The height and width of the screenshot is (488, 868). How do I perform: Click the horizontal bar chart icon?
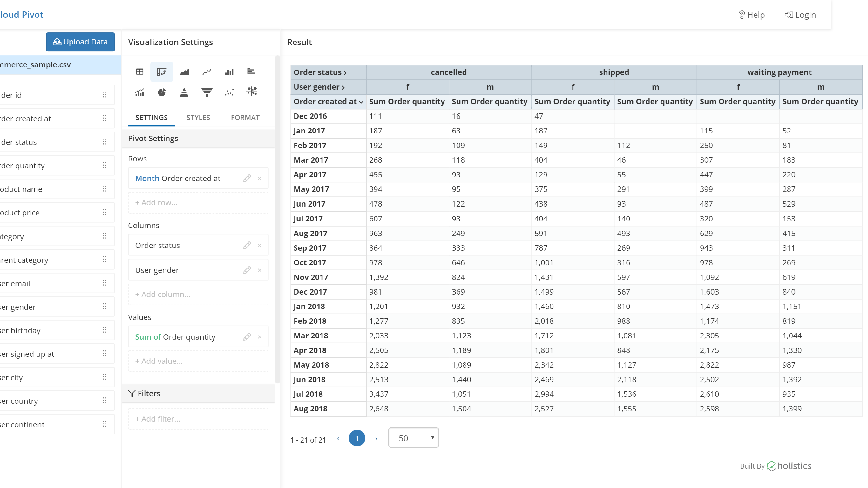pos(250,71)
